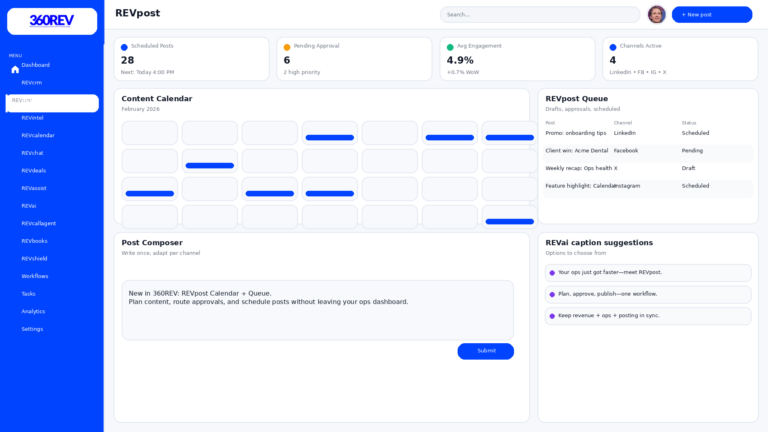Open Analytics from the sidebar menu
Image resolution: width=768 pixels, height=432 pixels.
pos(33,311)
